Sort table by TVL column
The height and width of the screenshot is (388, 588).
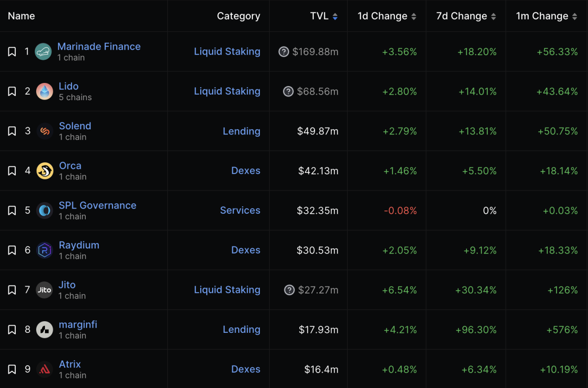tap(324, 16)
